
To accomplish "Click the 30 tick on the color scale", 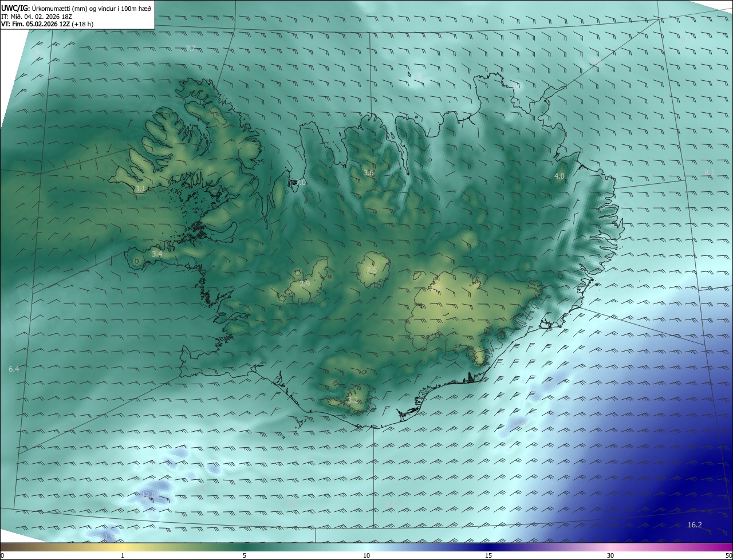I will [610, 555].
